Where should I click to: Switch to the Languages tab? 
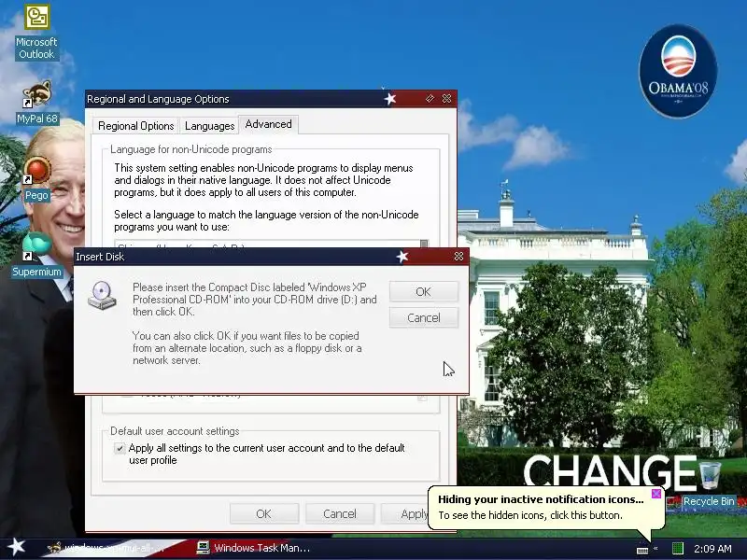point(209,126)
